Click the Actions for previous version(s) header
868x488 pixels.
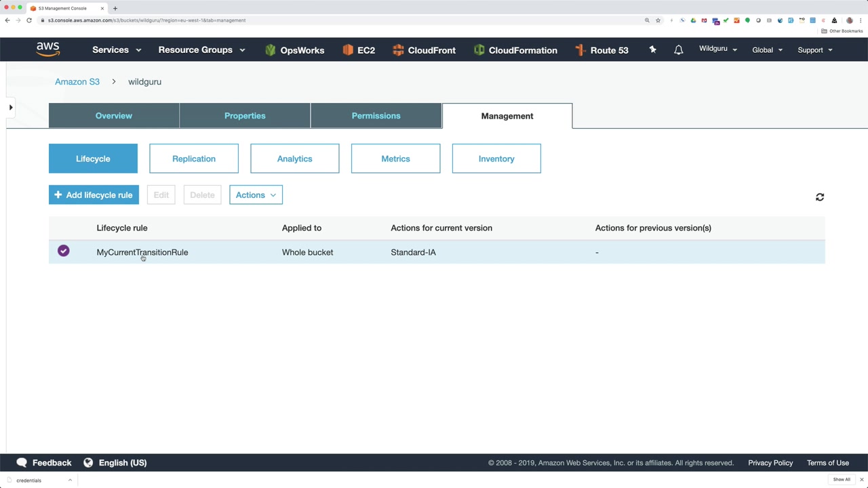click(653, 228)
